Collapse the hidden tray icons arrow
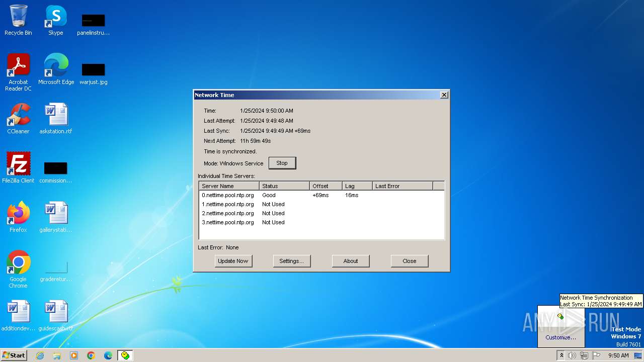 click(x=561, y=355)
